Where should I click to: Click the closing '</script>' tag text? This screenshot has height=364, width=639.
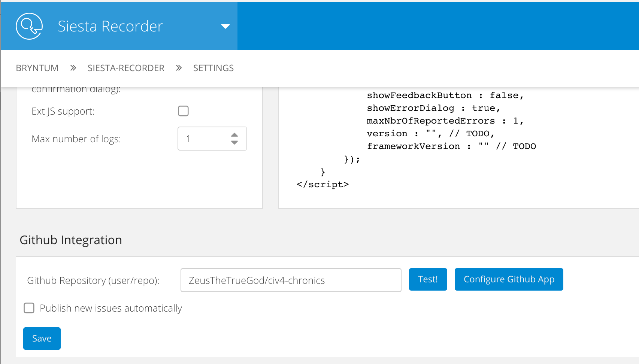click(x=322, y=185)
